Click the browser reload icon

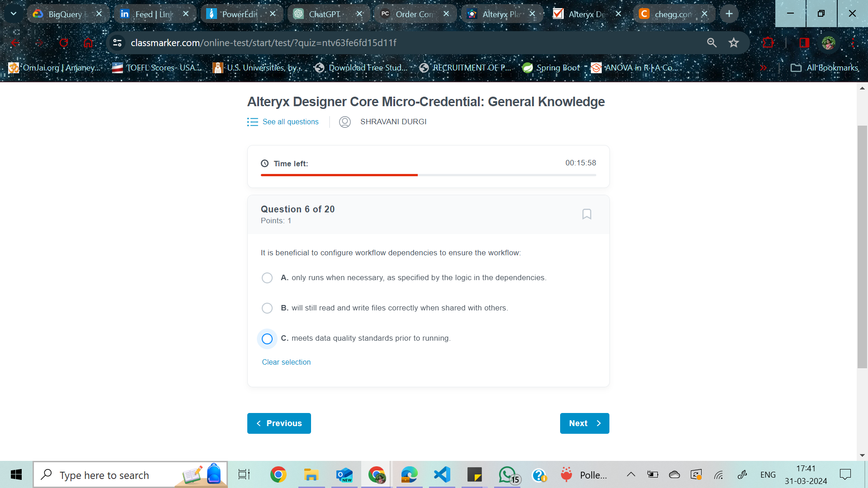pos(63,42)
